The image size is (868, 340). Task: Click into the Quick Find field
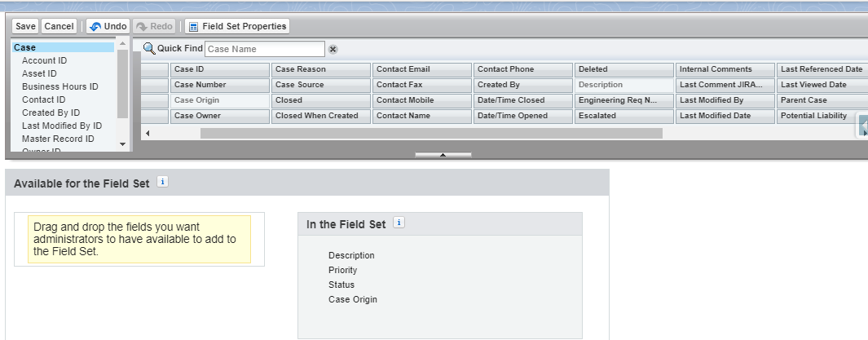(265, 49)
